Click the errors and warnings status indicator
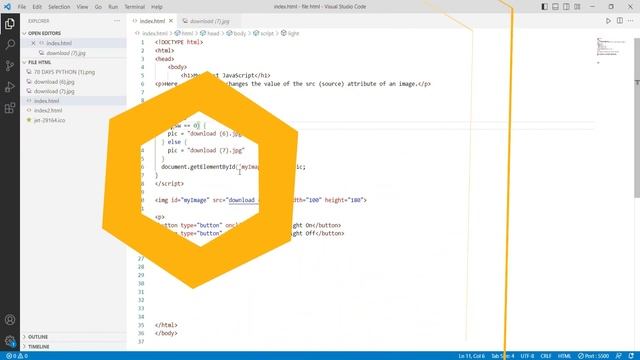640x360 pixels. tap(17, 356)
